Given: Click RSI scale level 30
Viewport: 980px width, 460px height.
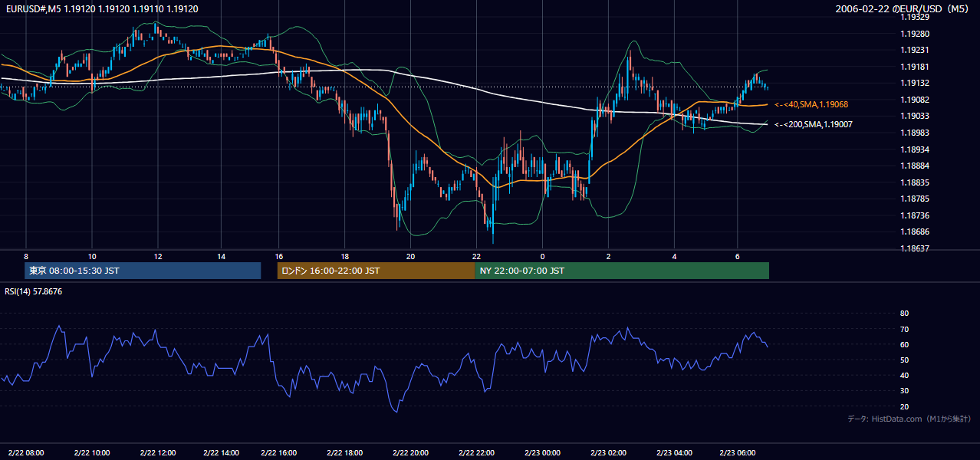Looking at the screenshot, I should tap(904, 391).
